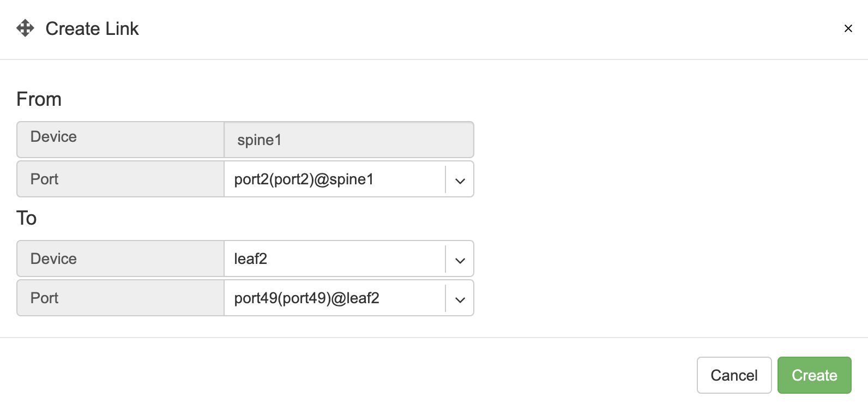Click the green Create button
Screen dimensions: 868x409
point(814,375)
